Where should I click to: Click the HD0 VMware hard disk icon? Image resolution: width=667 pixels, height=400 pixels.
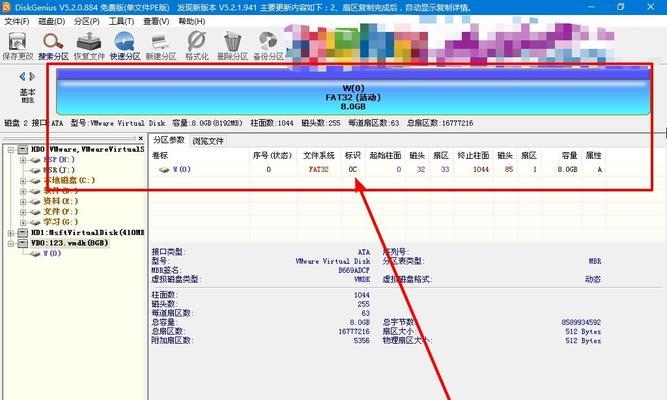[x=23, y=149]
